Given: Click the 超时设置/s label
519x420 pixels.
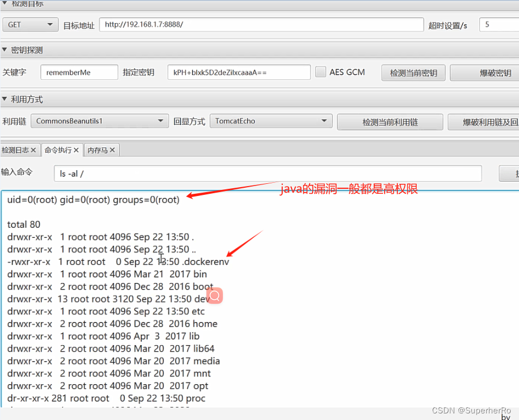Looking at the screenshot, I should 448,25.
